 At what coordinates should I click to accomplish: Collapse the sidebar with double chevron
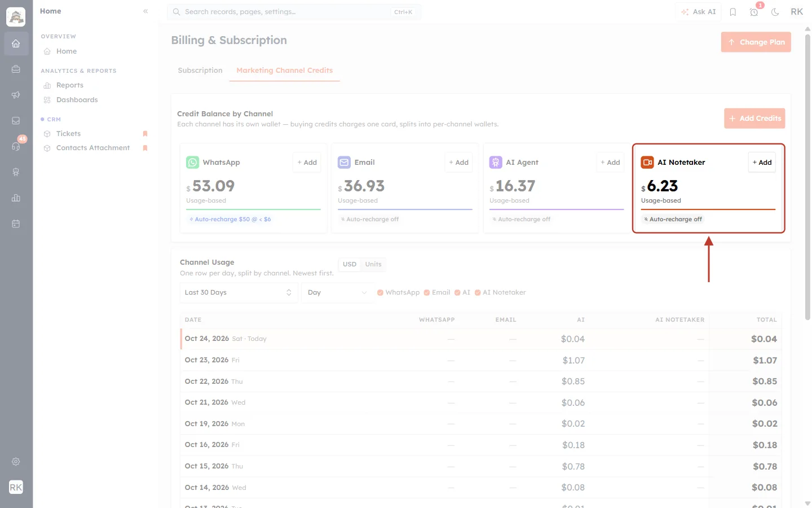coord(145,11)
